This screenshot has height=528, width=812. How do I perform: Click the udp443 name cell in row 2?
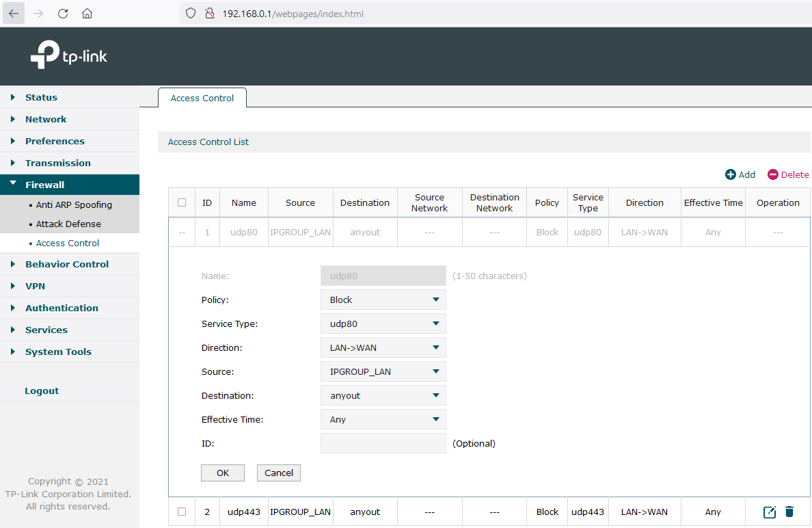tap(244, 512)
